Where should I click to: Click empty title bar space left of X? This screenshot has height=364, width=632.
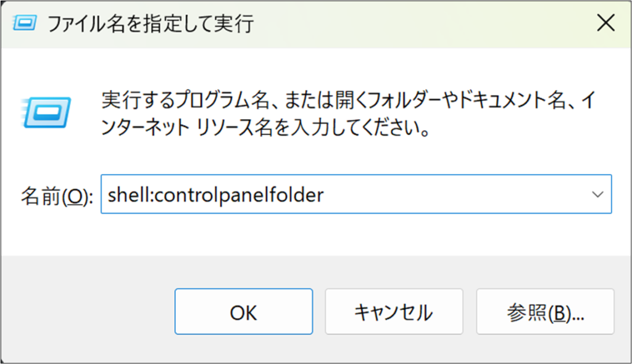point(432,23)
